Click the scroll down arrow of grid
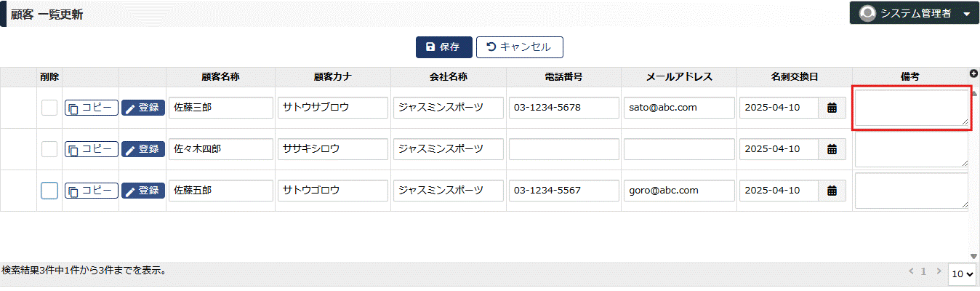 [974, 256]
